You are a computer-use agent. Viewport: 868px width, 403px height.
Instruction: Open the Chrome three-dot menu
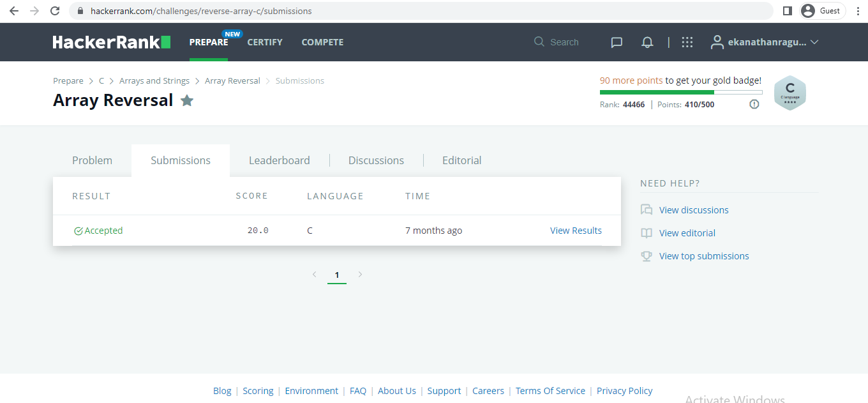[x=858, y=11]
